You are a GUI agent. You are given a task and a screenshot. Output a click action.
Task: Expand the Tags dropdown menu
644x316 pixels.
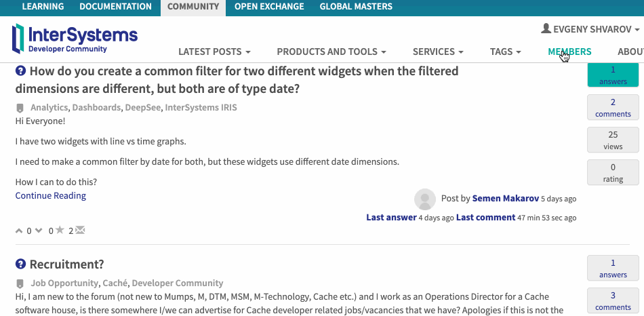[506, 52]
